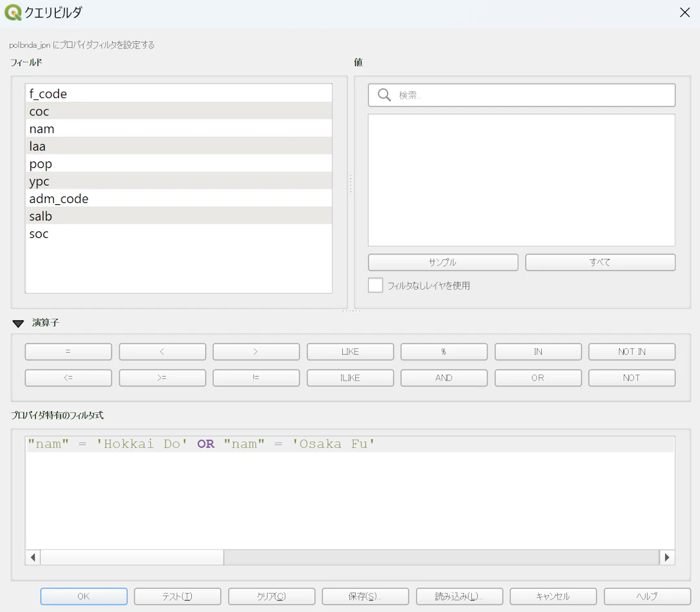Image resolution: width=700 pixels, height=612 pixels.
Task: Insert the LIKE operator
Action: tap(350, 351)
